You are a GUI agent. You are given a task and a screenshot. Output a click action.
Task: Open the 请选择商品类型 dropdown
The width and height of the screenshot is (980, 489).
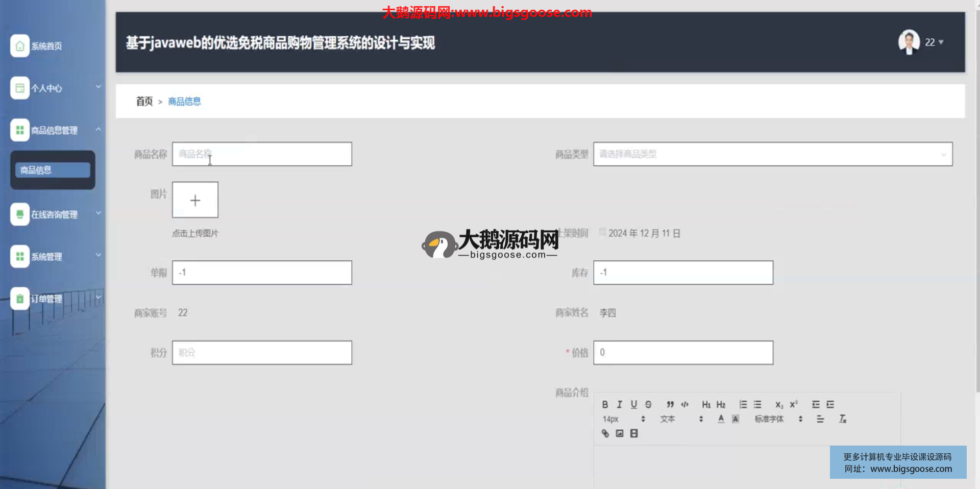(772, 154)
